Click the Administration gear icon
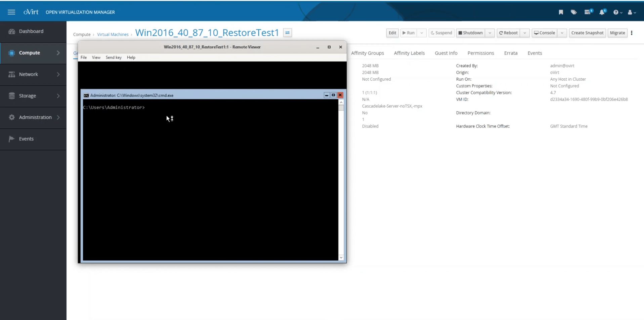Image resolution: width=644 pixels, height=320 pixels. tap(12, 117)
